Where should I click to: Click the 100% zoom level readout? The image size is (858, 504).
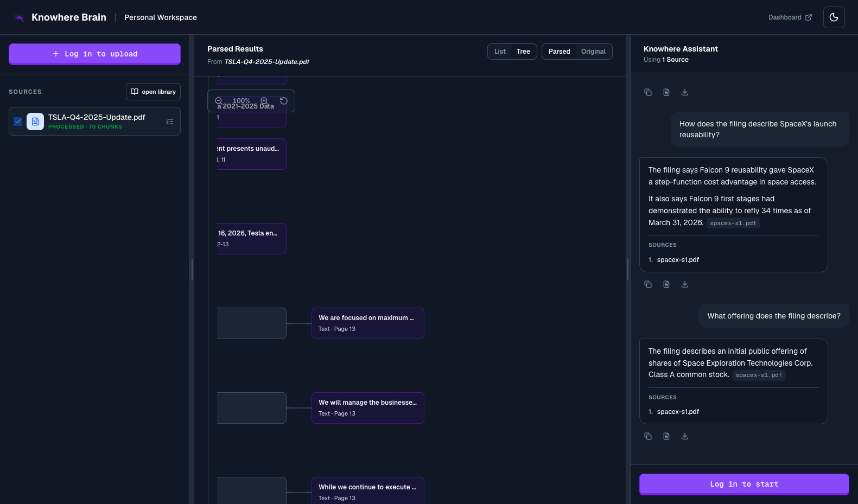point(241,101)
